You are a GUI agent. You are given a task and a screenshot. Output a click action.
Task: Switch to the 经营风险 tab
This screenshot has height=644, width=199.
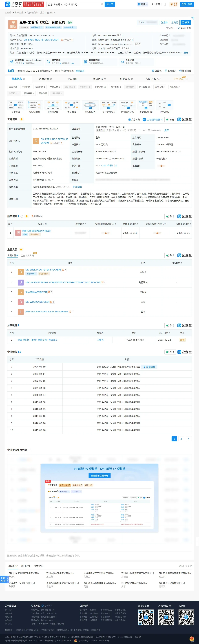click(x=72, y=79)
